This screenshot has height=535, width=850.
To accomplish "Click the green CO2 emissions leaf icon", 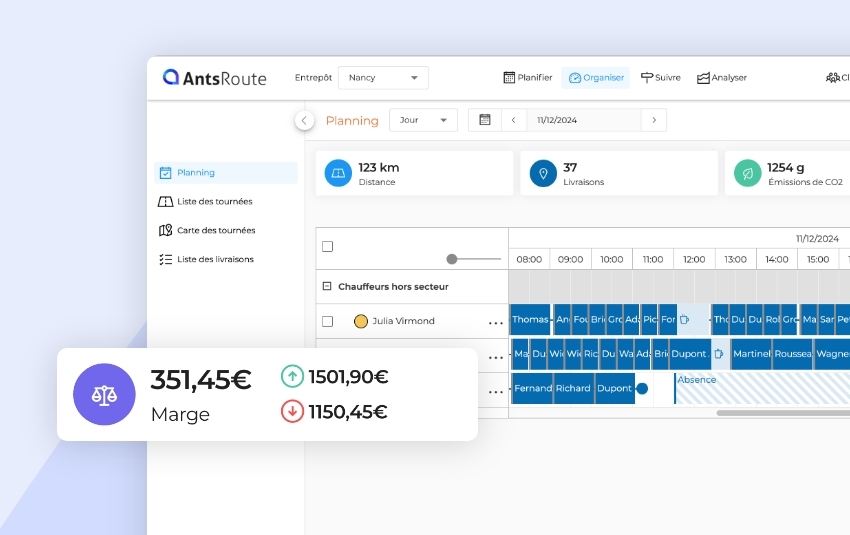I will click(747, 173).
